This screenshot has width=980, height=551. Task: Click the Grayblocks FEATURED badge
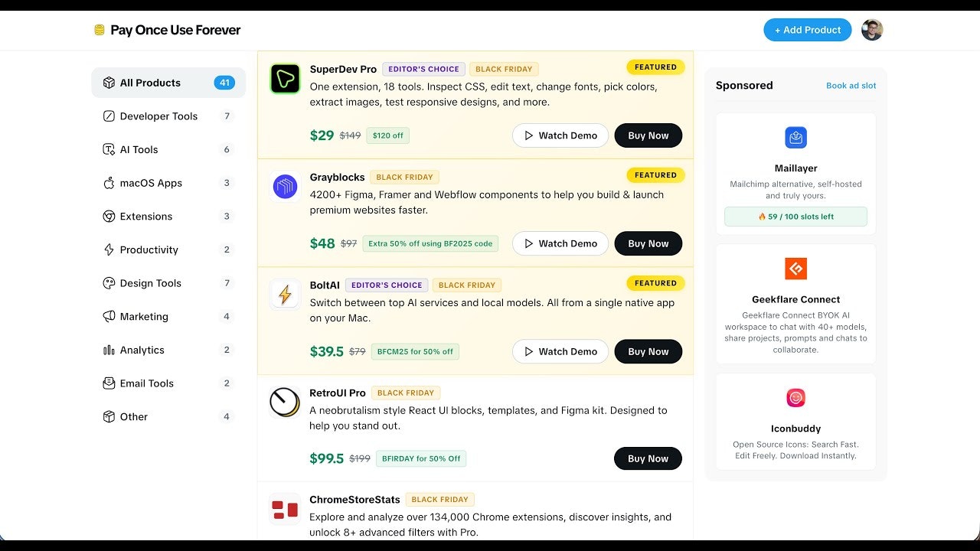point(655,175)
